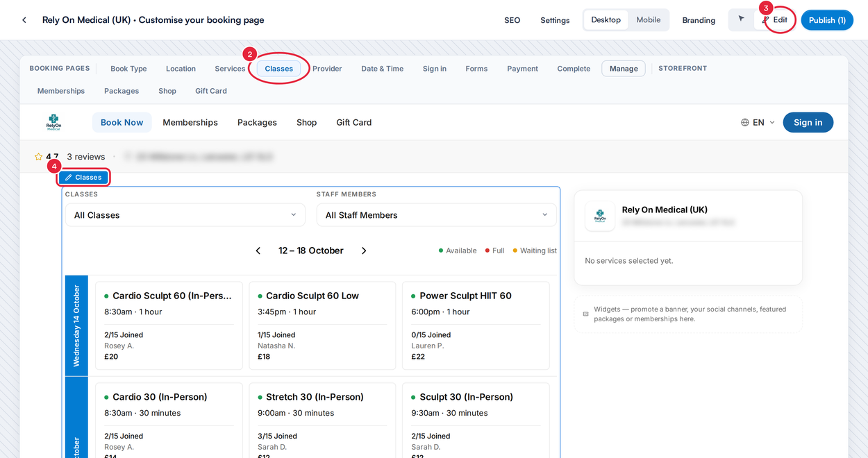The height and width of the screenshot is (458, 868).
Task: Click the Available legend label
Action: click(461, 251)
